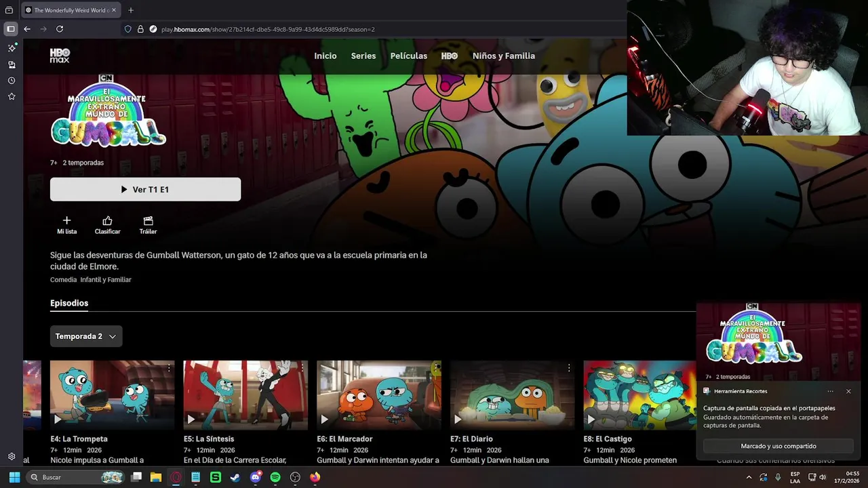Go to the Inicio menu

coord(325,56)
